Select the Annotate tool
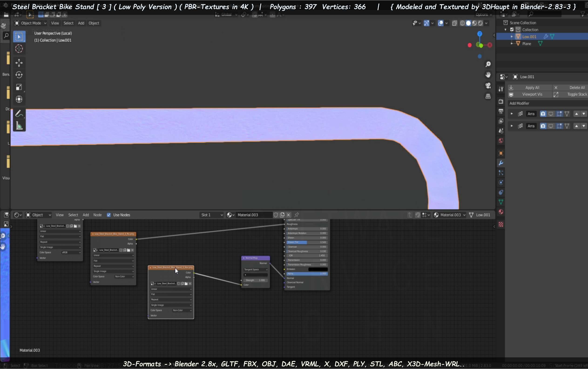588x369 pixels. tap(19, 114)
